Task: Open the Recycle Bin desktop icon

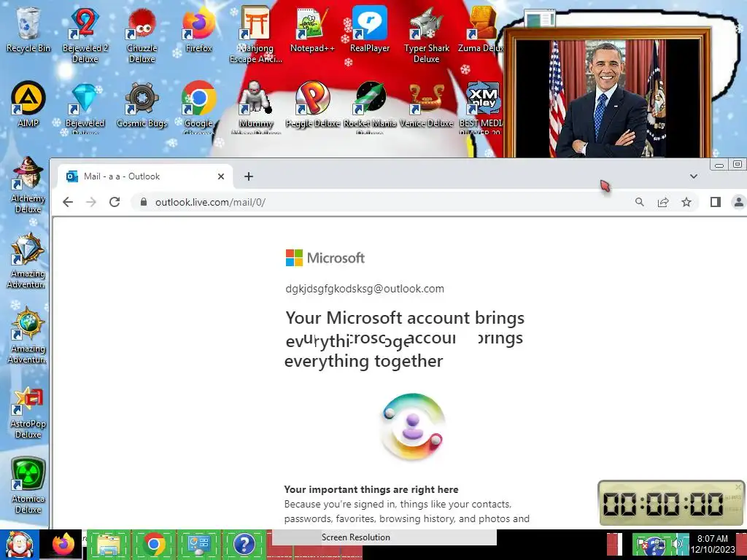Action: [28, 29]
